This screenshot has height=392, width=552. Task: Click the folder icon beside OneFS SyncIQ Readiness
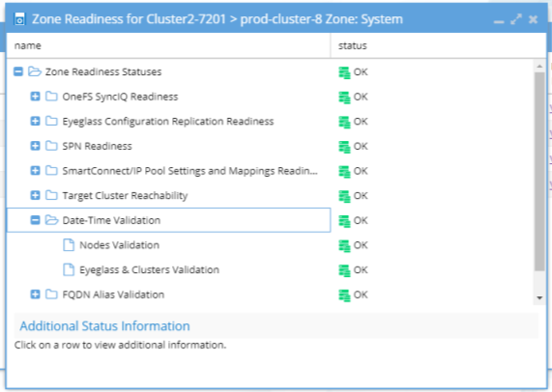[52, 97]
